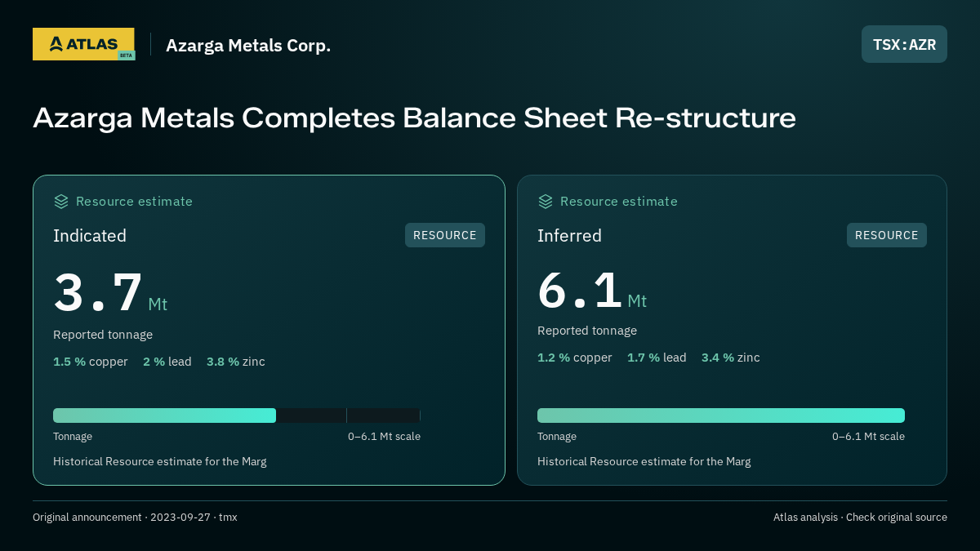Click 'Atlas analysis · Check original source' footer
Viewport: 980px width, 551px height.
pos(860,518)
